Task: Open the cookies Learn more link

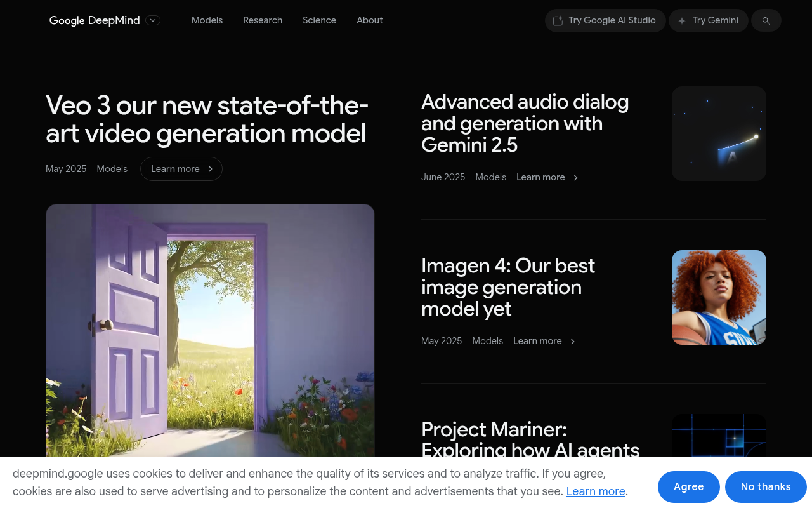Action: click(x=595, y=491)
